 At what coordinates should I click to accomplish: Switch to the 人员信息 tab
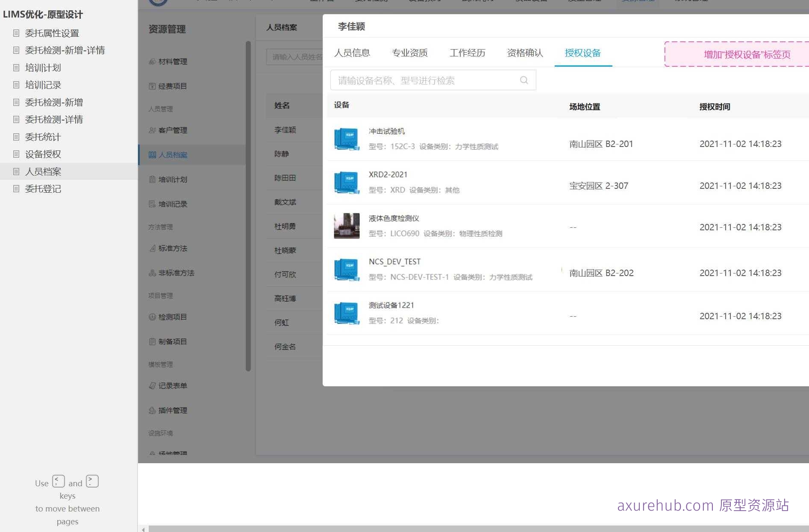352,53
